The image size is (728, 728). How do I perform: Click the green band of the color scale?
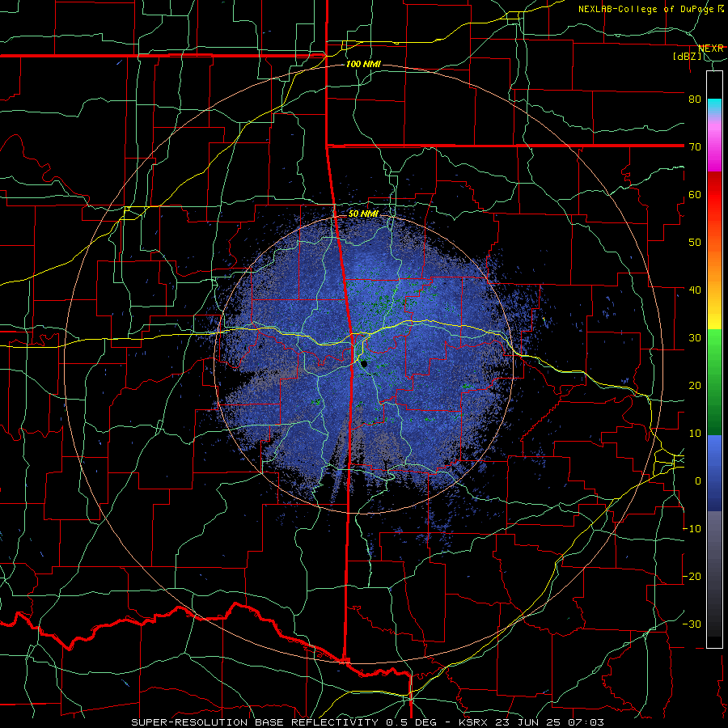[714, 381]
